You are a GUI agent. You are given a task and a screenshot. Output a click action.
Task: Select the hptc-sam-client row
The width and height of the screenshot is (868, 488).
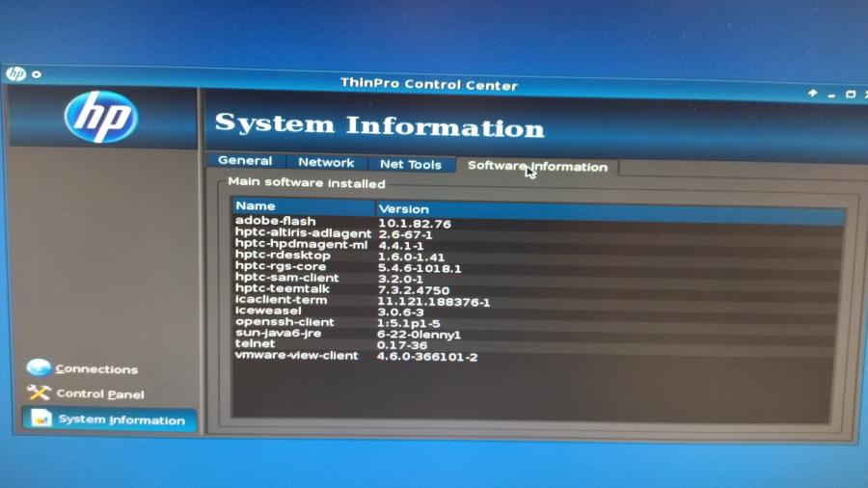(x=536, y=279)
